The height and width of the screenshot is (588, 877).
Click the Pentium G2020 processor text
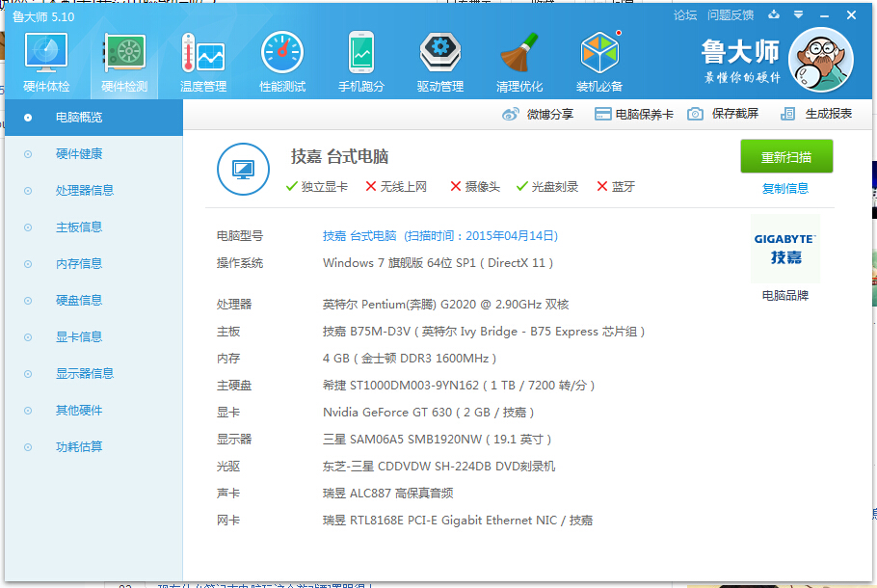tap(446, 305)
